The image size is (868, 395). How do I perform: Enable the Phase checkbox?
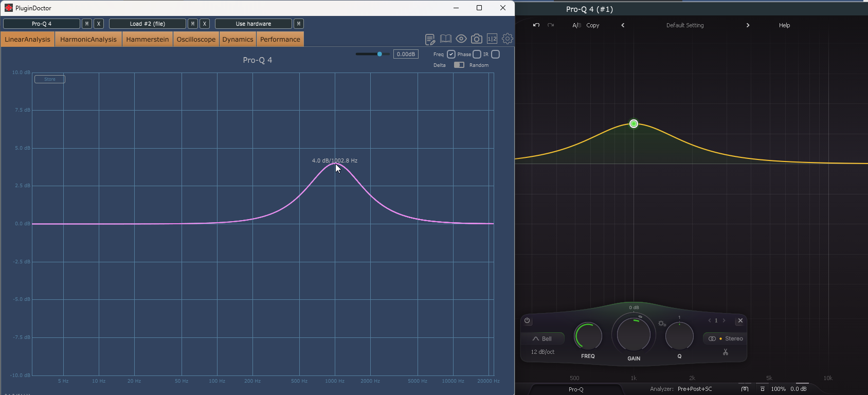477,55
